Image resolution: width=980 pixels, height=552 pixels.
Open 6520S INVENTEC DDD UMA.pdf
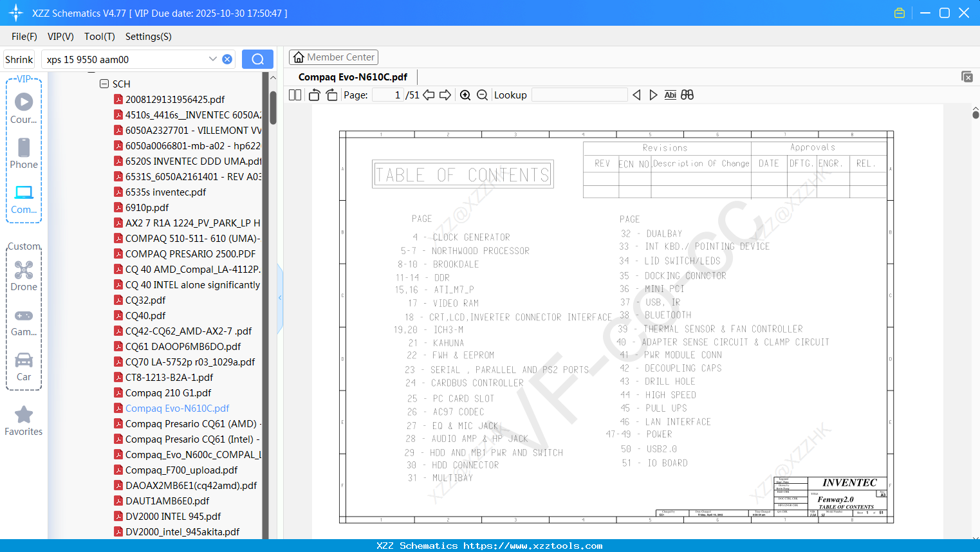click(194, 161)
